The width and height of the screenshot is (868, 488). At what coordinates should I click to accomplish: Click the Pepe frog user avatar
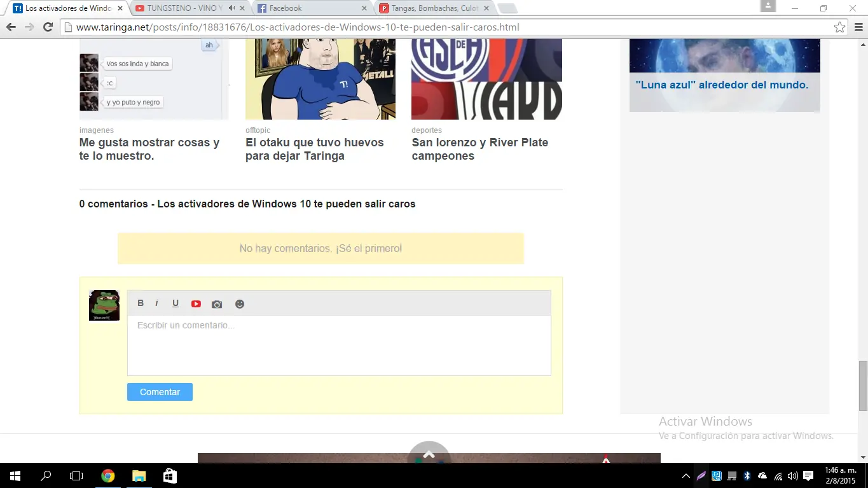click(104, 306)
